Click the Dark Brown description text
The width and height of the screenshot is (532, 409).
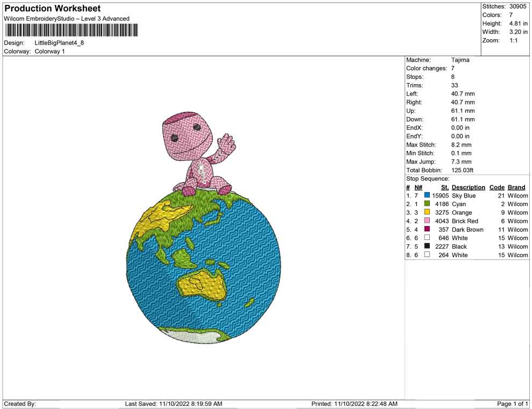[468, 229]
